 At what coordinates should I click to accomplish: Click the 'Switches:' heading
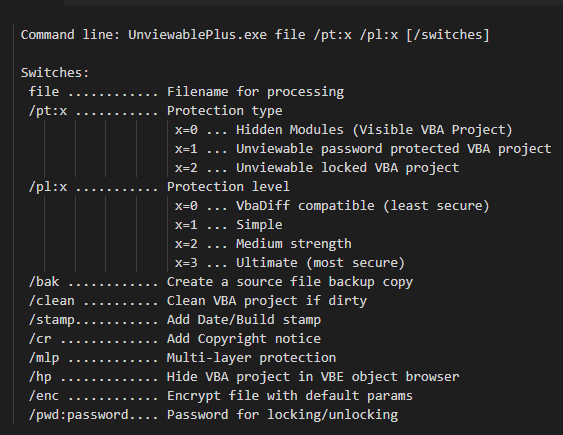click(55, 73)
